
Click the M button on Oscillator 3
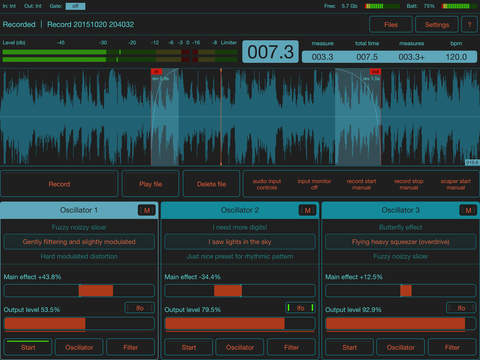[x=468, y=210]
